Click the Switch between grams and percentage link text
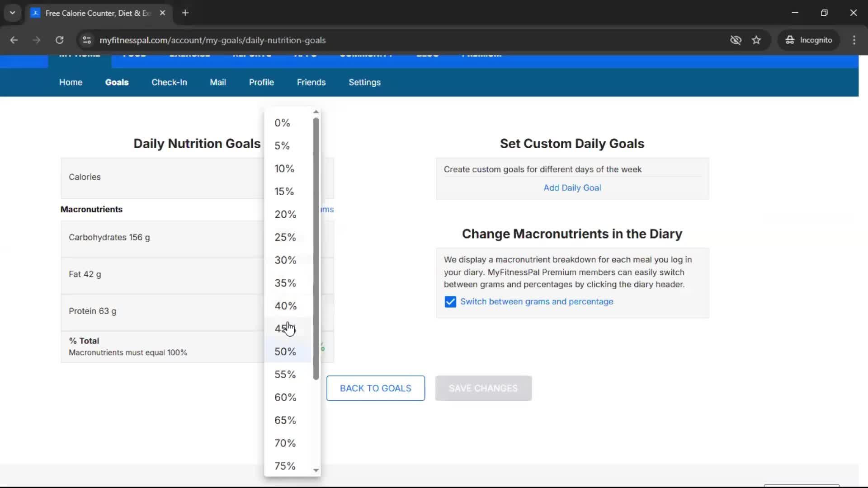Viewport: 868px width, 488px height. click(x=537, y=302)
